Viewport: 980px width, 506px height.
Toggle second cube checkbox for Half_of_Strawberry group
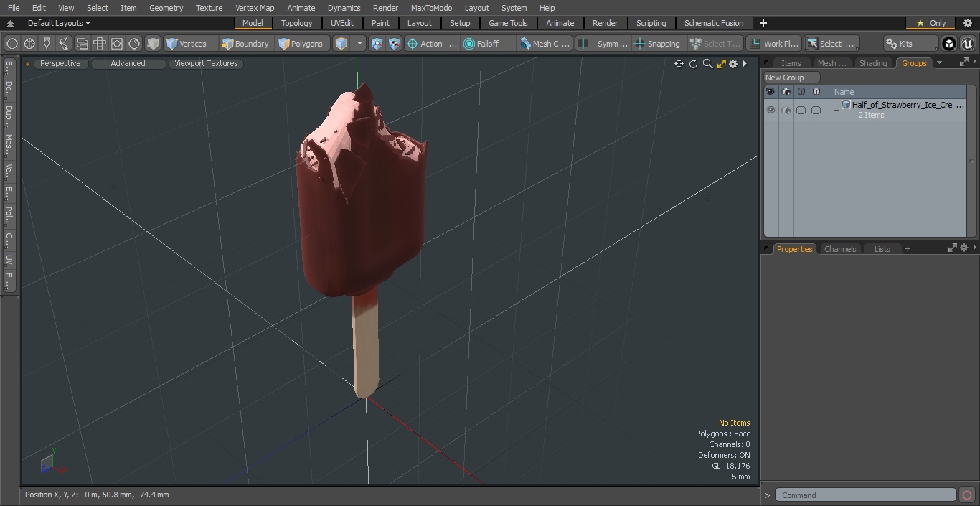816,110
